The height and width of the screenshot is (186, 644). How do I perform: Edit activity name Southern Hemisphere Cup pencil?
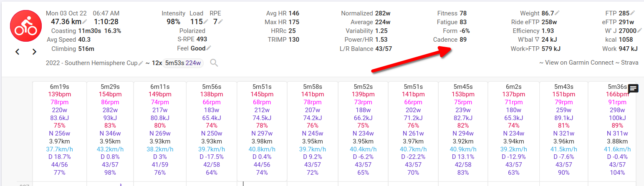pos(141,63)
